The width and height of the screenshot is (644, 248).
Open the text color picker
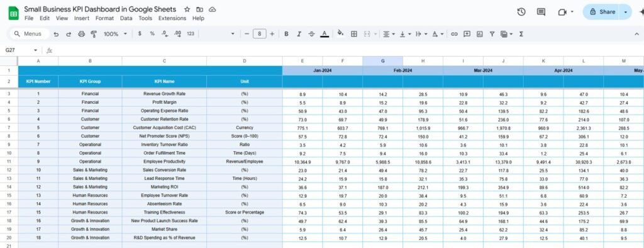(325, 34)
